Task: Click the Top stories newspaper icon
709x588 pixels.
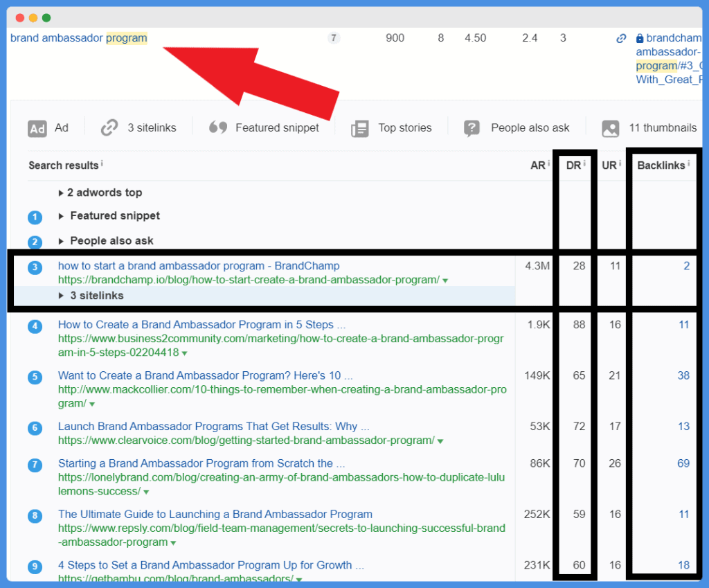Action: point(360,128)
